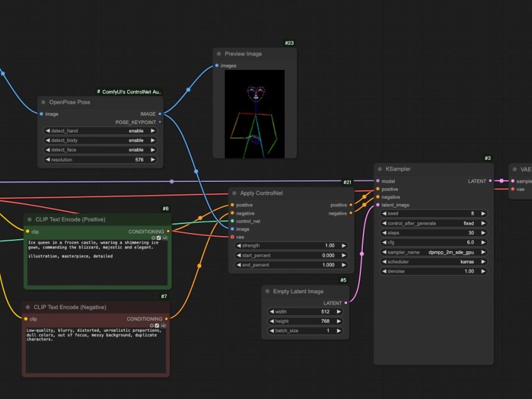Collapse the OpenPose Pose node via its dot
This screenshot has height=399, width=532.
(43, 102)
